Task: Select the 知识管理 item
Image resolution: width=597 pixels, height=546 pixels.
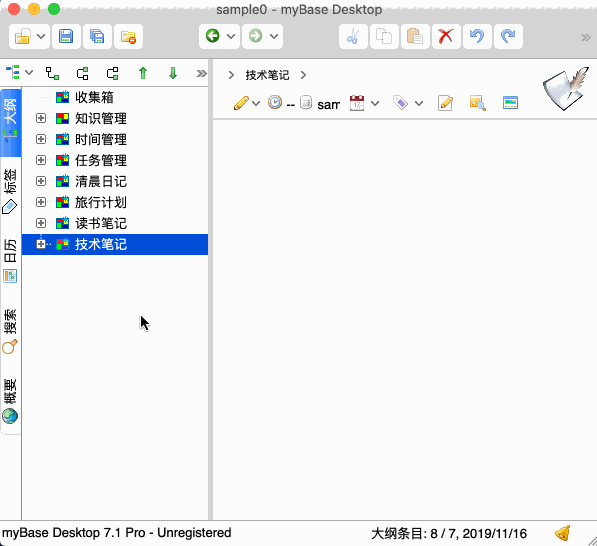Action: pyautogui.click(x=101, y=118)
